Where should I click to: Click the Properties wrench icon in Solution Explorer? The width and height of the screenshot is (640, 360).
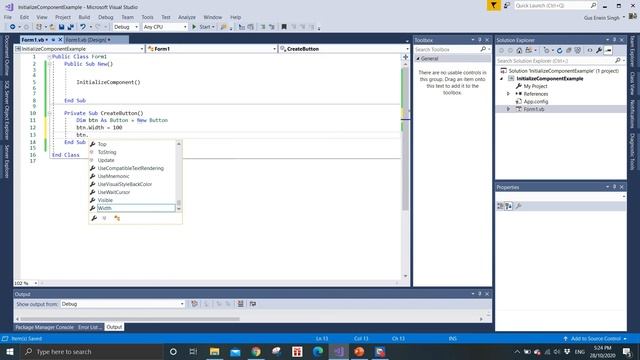pyautogui.click(x=599, y=50)
